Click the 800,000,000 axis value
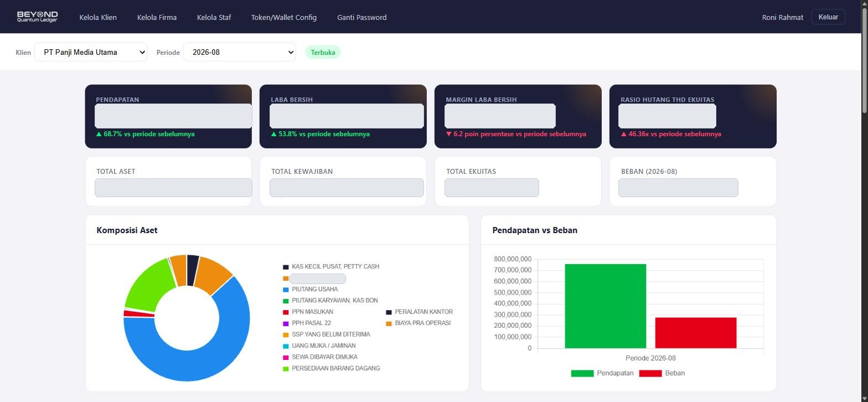The image size is (868, 402). (x=512, y=259)
